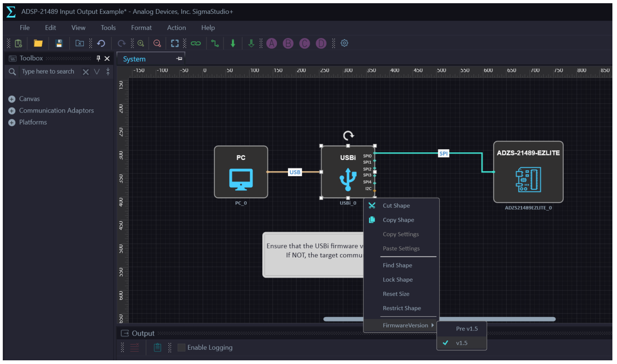Click the USBi_0 label
The image size is (617, 364).
click(x=348, y=203)
